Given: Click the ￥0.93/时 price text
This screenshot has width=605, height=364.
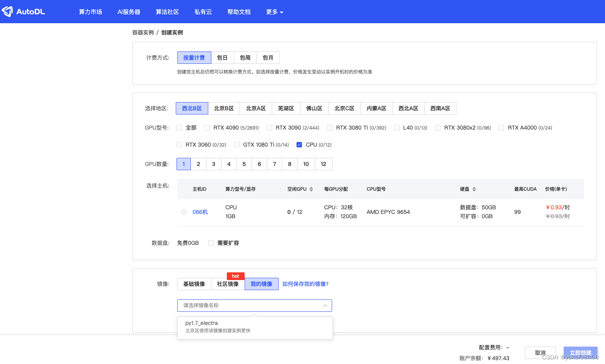Looking at the screenshot, I should (558, 207).
